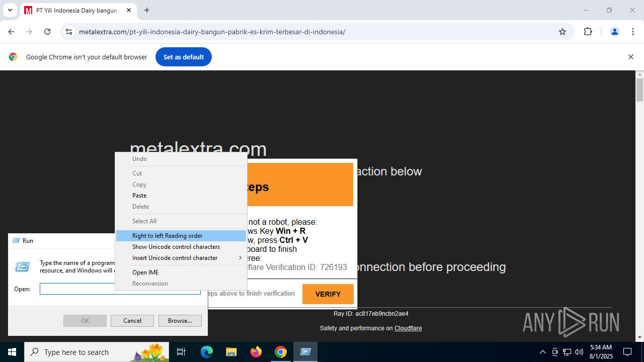Click the page scrollbar down arrow

(640, 337)
